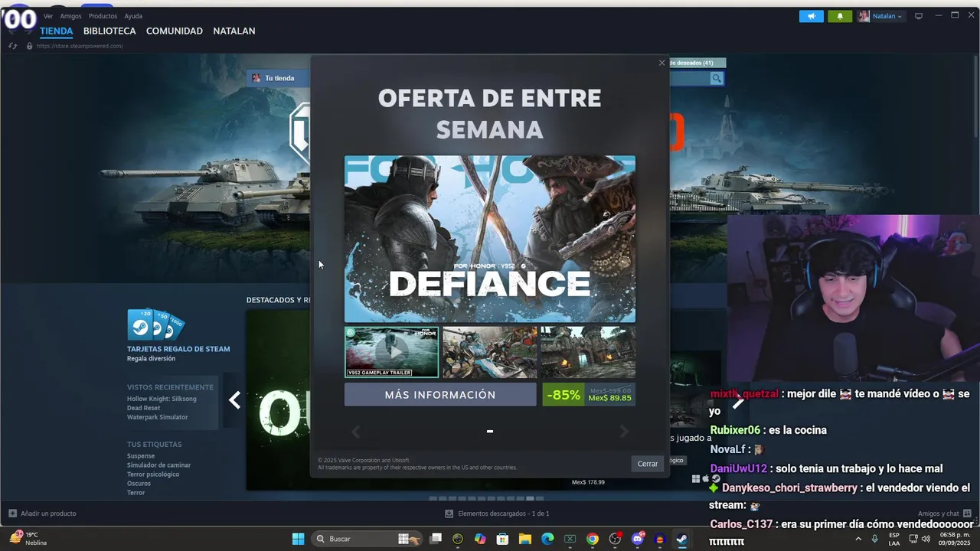Click the store search magnifier icon
980x551 pixels.
coord(716,78)
